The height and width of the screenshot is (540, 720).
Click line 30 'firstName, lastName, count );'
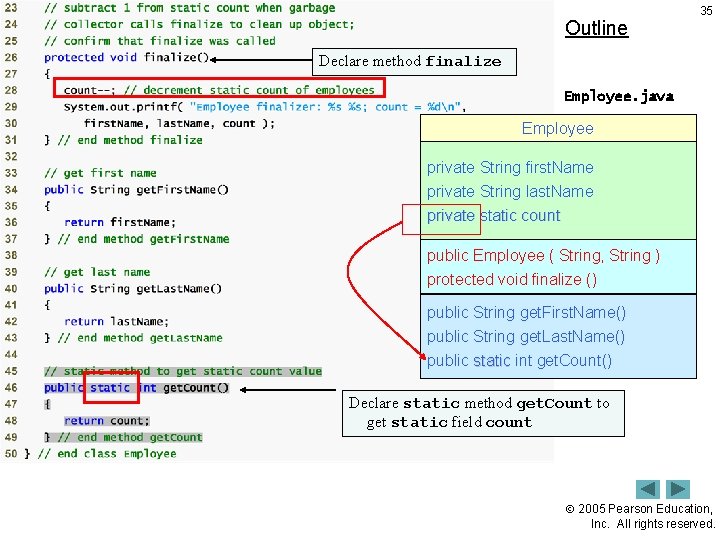tap(179, 124)
